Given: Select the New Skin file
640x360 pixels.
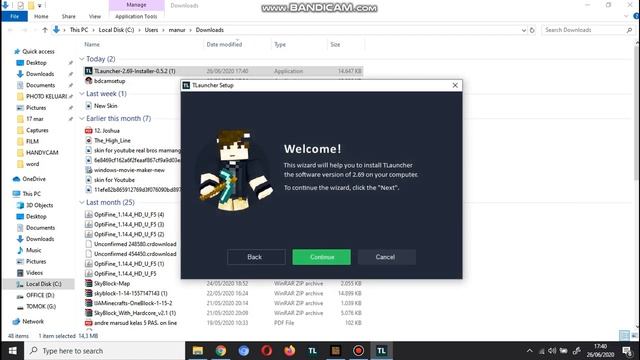Looking at the screenshot, I should point(105,106).
